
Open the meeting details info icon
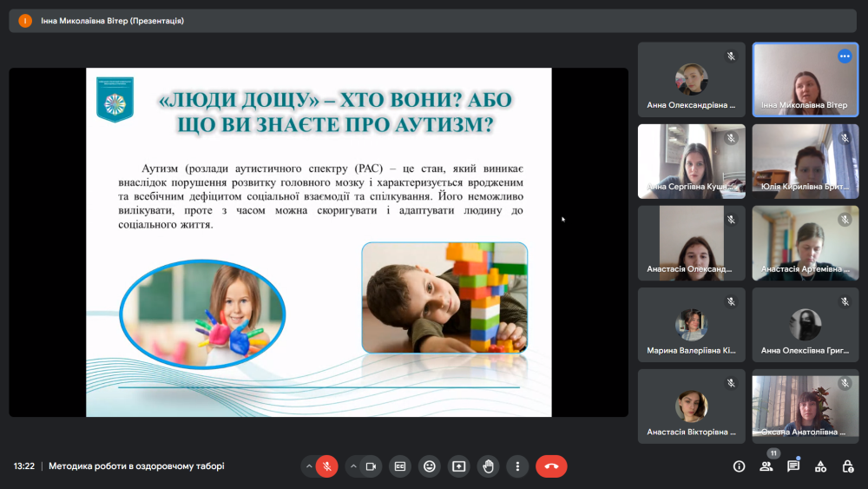[x=739, y=466]
